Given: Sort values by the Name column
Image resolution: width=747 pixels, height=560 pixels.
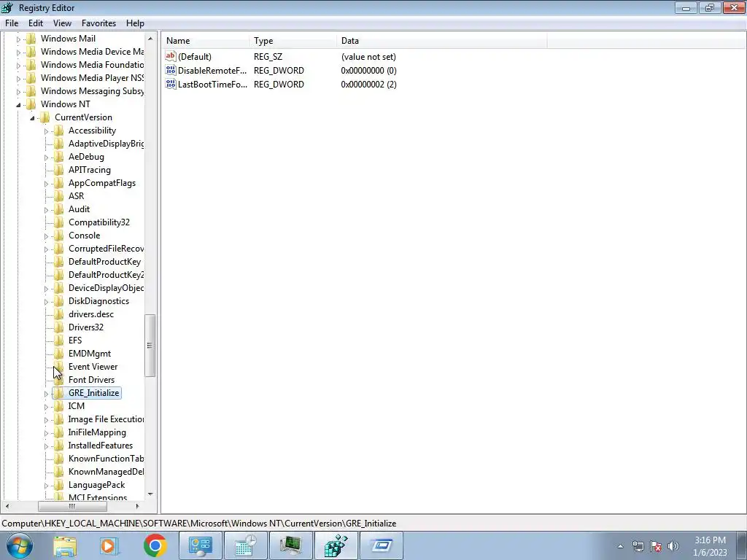Looking at the screenshot, I should [205, 41].
